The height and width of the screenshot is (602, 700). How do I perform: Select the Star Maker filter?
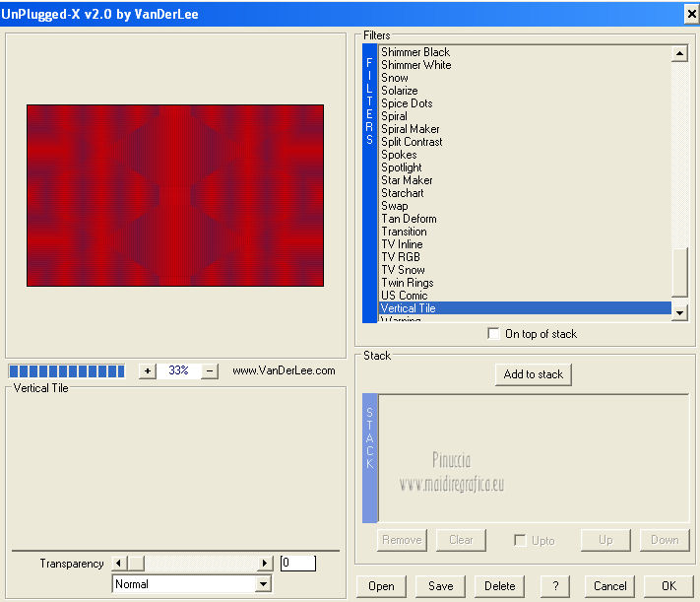(x=525, y=180)
